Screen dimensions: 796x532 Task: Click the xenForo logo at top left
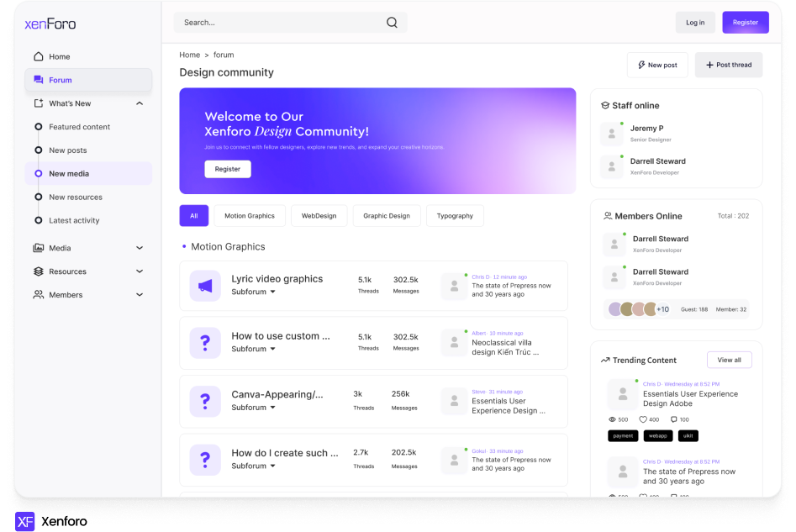(50, 24)
